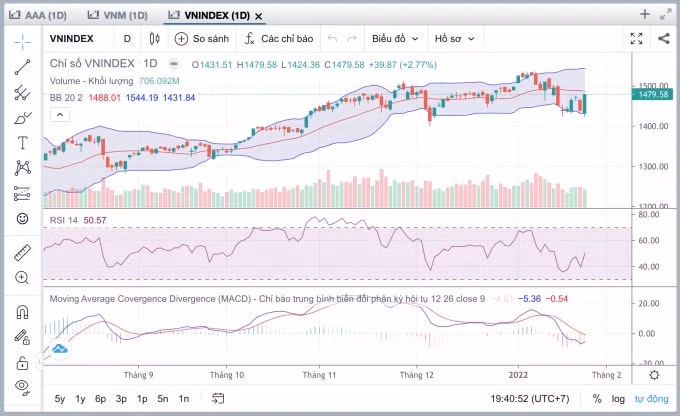Click the Chỉ số VNINDEX title

92,63
